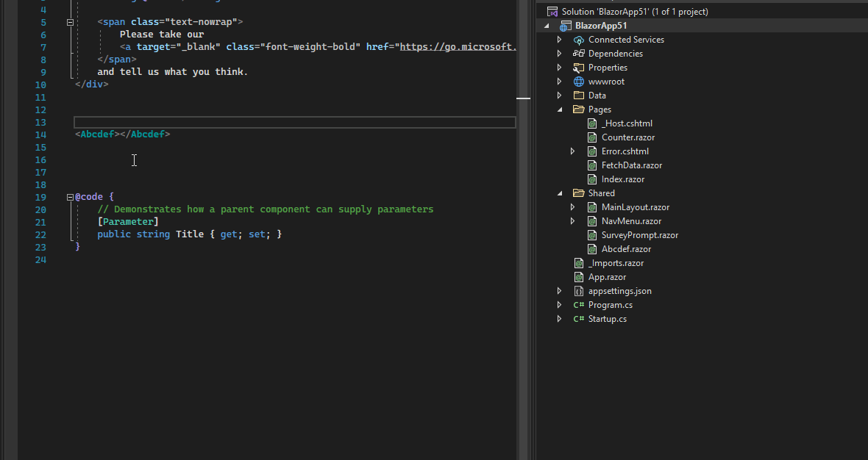This screenshot has height=460, width=868.
Task: Click the text-nowrap class value
Action: [202, 22]
